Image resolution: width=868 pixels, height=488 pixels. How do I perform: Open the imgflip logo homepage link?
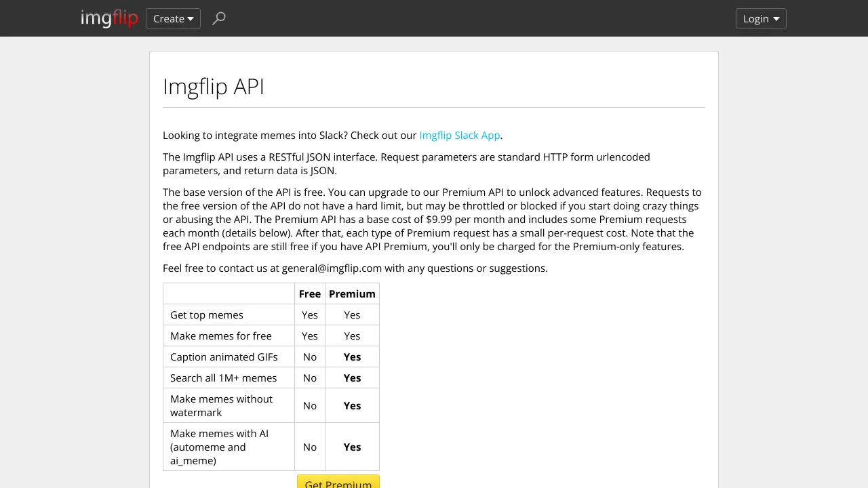[109, 18]
